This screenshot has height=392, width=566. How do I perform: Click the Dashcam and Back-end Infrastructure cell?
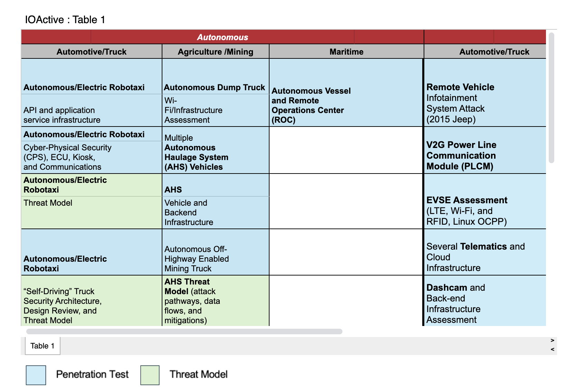point(484,304)
